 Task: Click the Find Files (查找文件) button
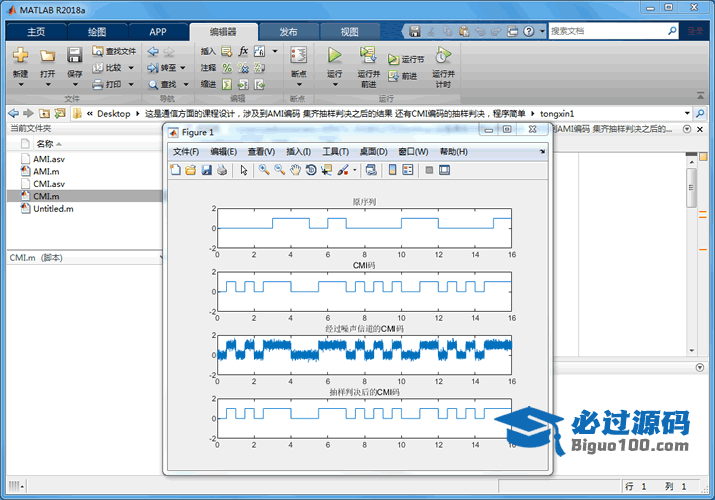coord(114,51)
